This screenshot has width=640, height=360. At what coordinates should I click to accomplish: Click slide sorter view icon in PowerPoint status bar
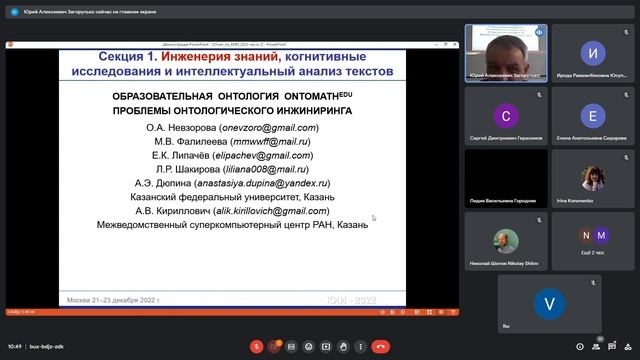(x=429, y=312)
